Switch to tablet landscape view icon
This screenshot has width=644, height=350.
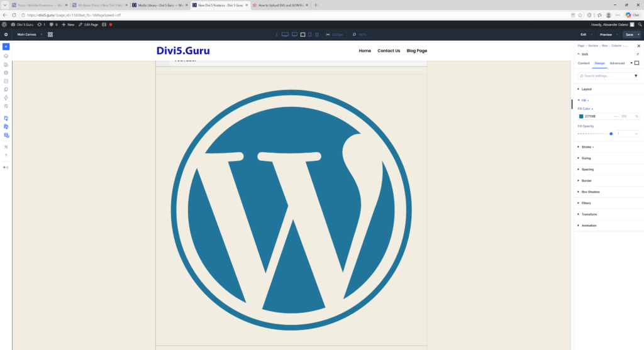pos(303,35)
